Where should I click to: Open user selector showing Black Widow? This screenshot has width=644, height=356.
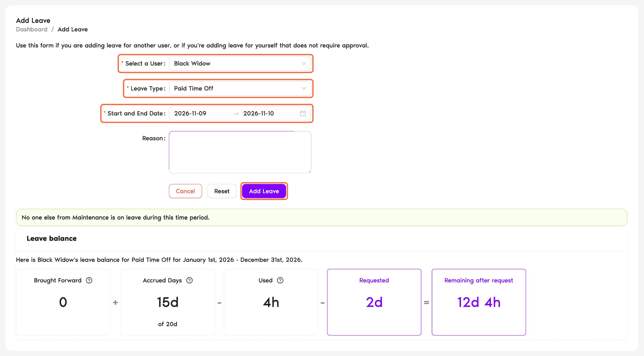click(240, 63)
